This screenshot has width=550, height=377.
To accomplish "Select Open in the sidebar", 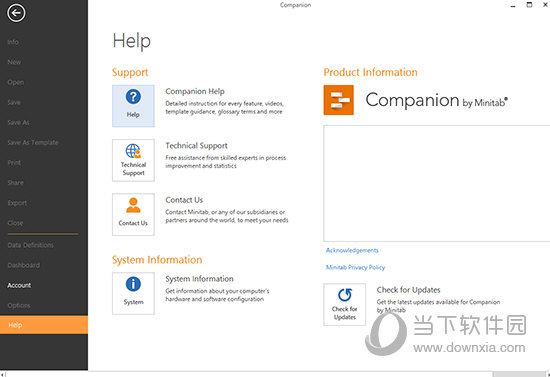I will tap(15, 82).
